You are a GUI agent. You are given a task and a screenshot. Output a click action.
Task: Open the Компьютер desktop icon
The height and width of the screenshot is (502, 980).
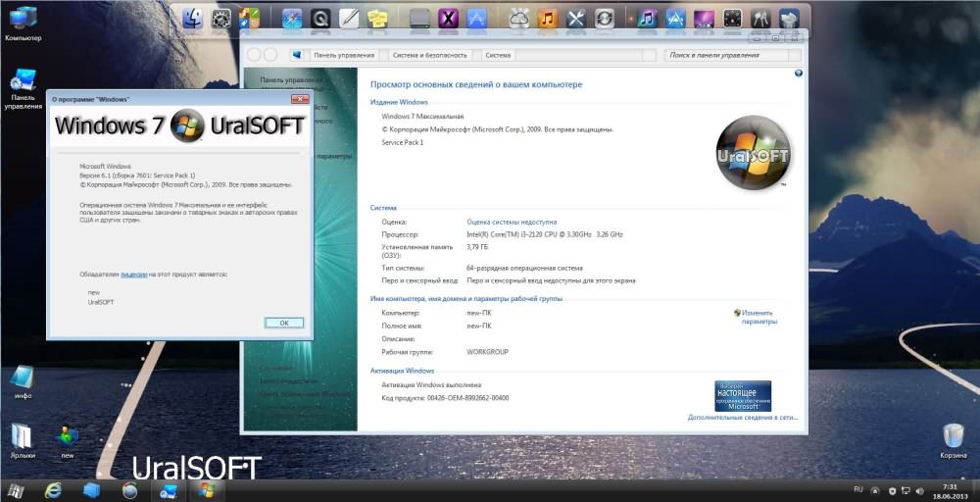(23, 24)
